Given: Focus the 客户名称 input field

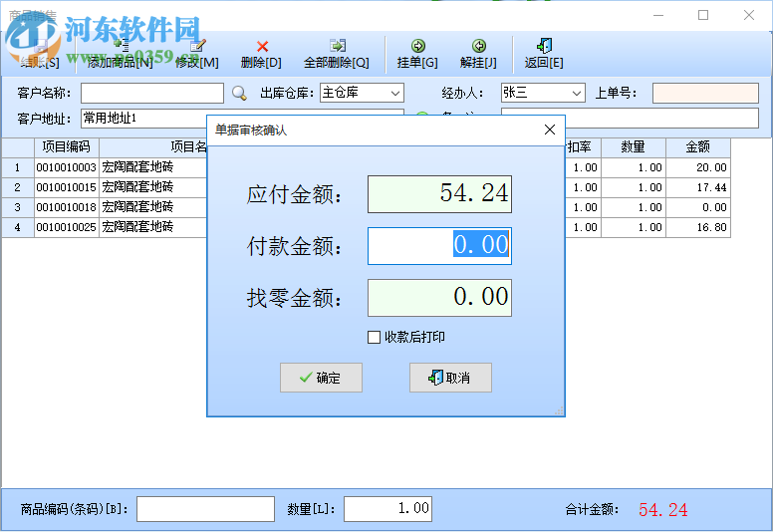Looking at the screenshot, I should [x=152, y=93].
